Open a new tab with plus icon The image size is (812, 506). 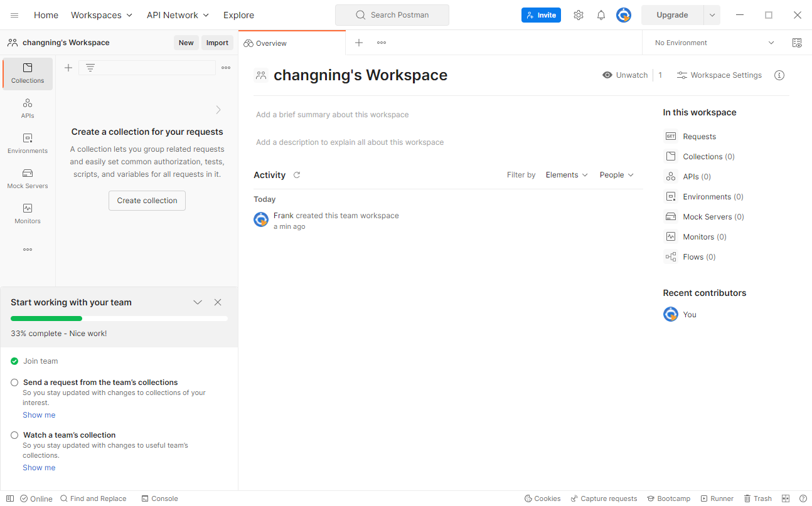coord(359,43)
